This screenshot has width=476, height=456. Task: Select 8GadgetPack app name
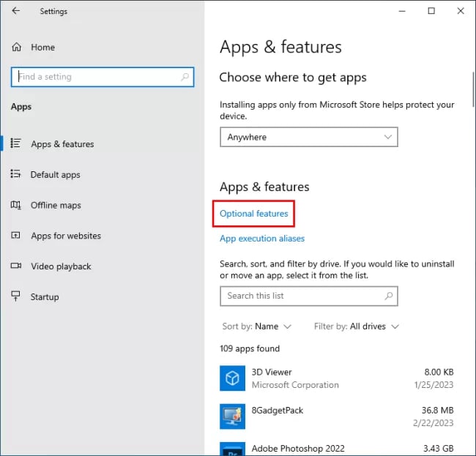point(277,410)
